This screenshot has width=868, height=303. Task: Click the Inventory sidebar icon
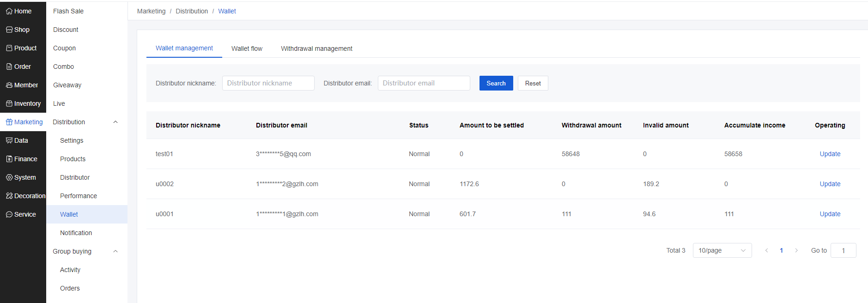[x=9, y=103]
